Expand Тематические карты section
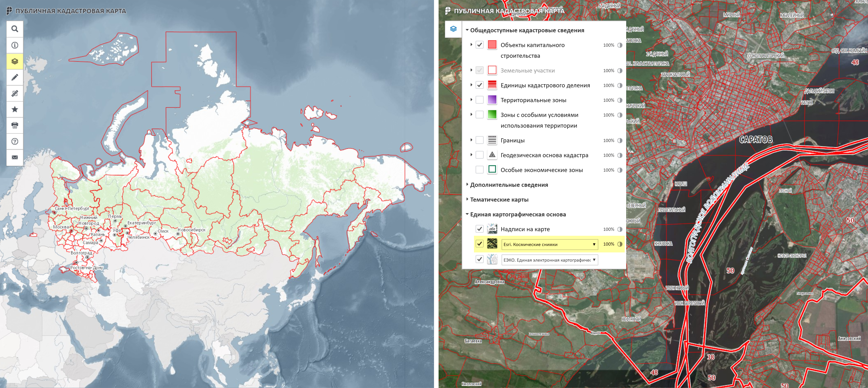Screen dimensions: 868x388 [x=467, y=199]
